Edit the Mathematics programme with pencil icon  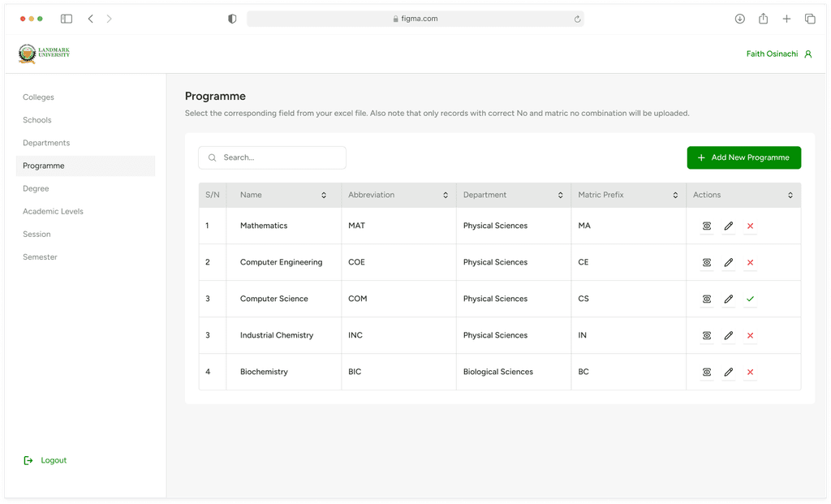729,226
